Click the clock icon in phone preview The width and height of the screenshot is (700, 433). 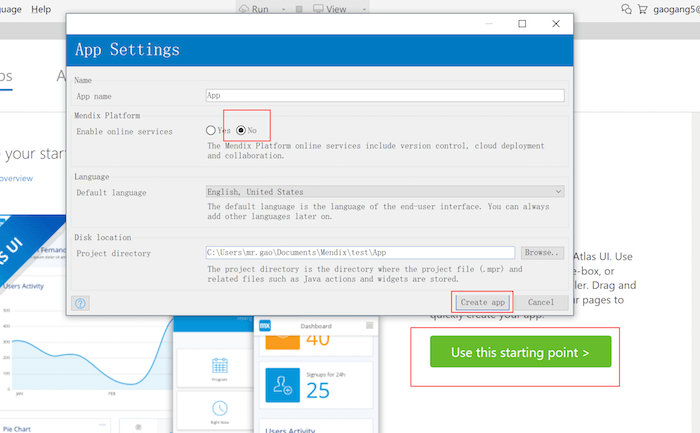[220, 408]
